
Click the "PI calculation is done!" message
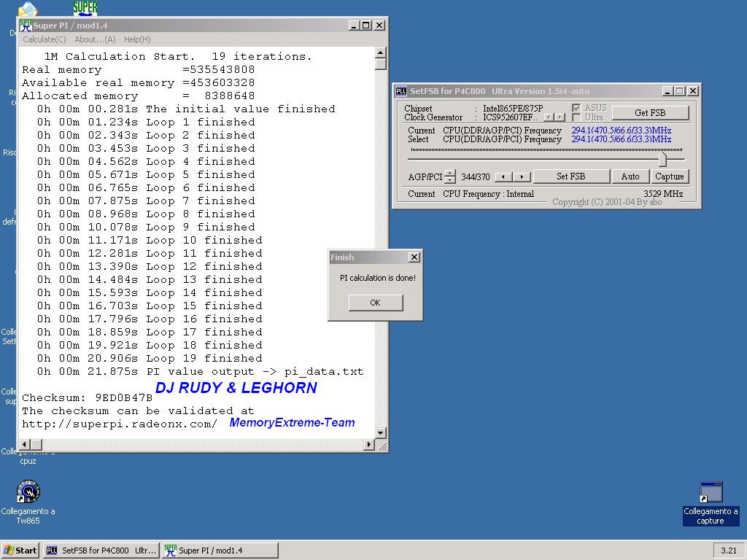coord(377,278)
